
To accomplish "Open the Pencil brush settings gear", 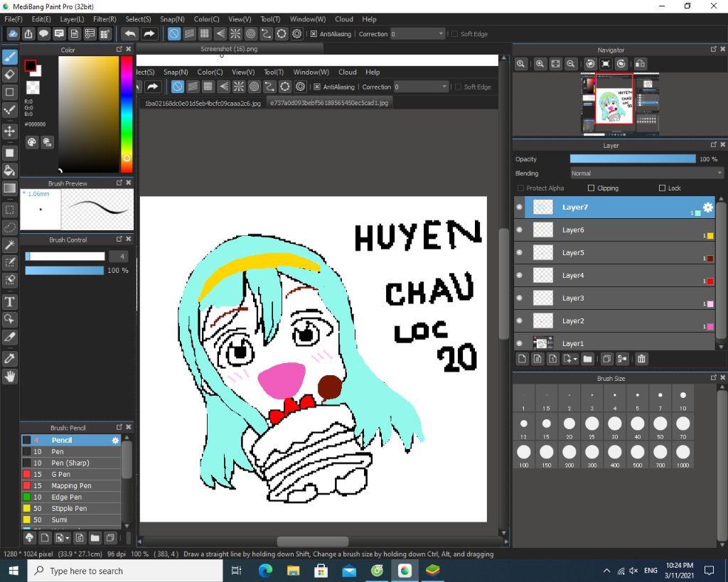I will (x=115, y=440).
